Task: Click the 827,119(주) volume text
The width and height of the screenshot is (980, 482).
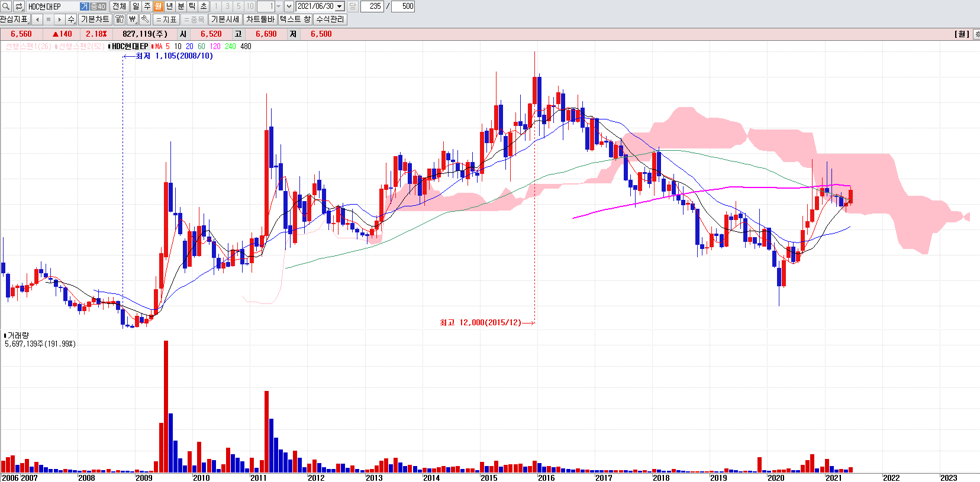Action: click(x=145, y=34)
